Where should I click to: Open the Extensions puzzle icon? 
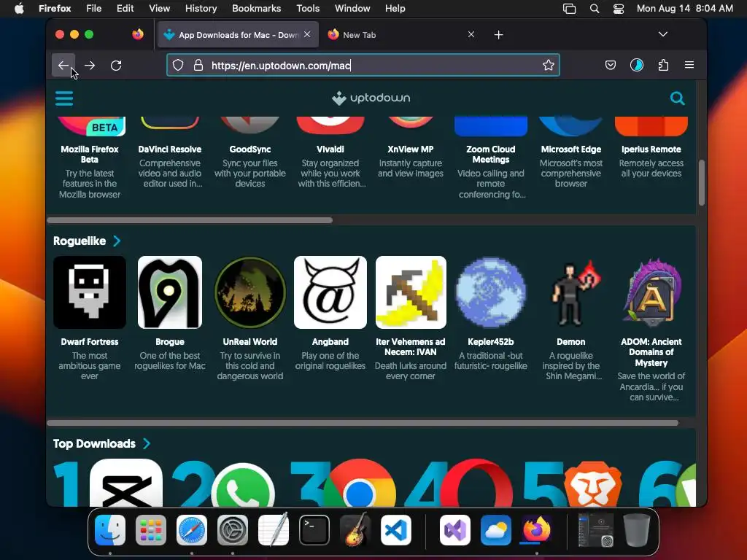[663, 65]
